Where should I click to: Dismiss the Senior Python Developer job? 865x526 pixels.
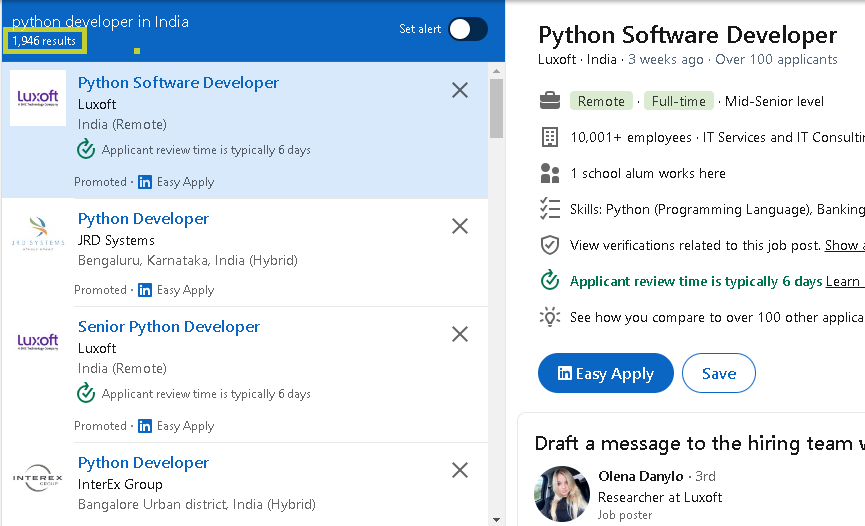460,334
